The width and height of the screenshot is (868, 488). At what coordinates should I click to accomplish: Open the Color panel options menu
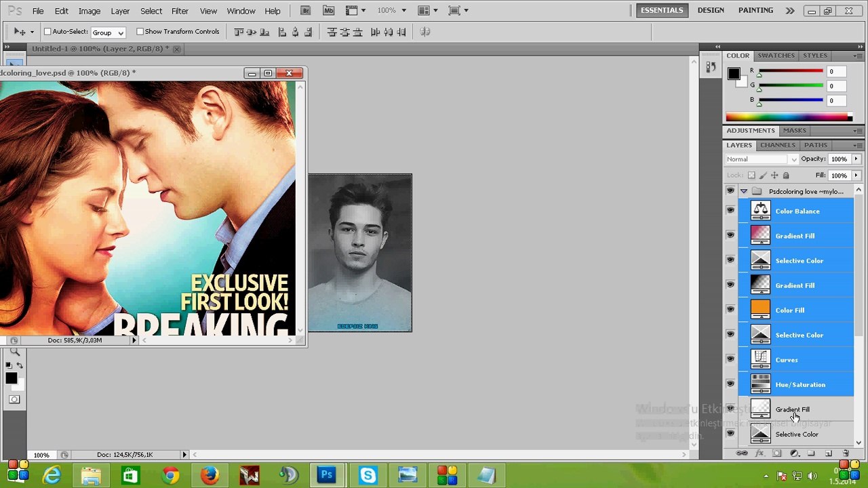tap(857, 56)
